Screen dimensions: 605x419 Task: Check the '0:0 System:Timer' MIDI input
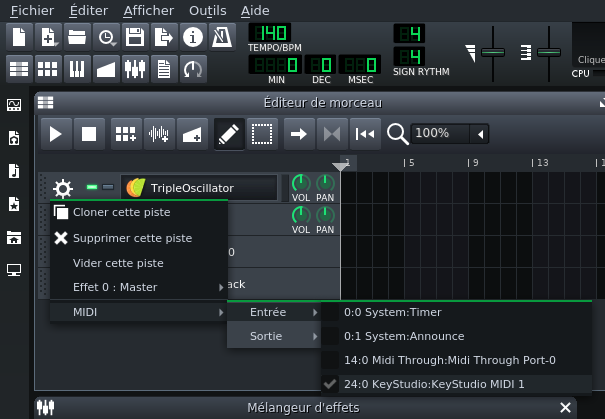[456, 312]
